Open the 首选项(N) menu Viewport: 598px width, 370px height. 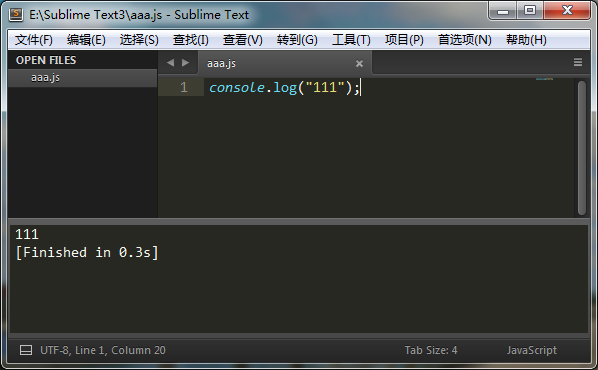pos(465,40)
